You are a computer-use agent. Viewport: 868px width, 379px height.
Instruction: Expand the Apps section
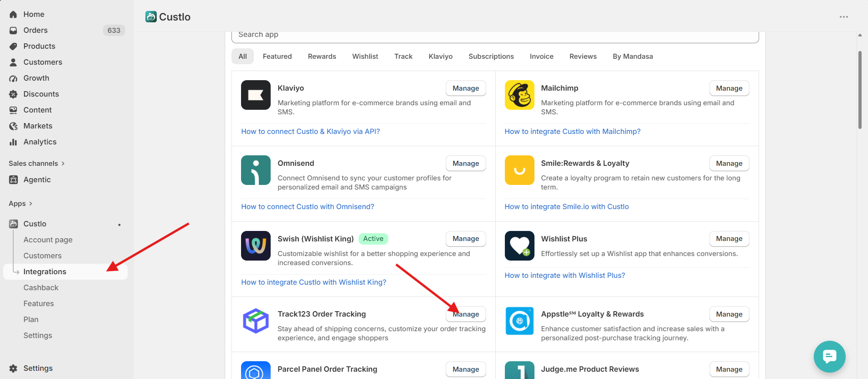coord(21,204)
